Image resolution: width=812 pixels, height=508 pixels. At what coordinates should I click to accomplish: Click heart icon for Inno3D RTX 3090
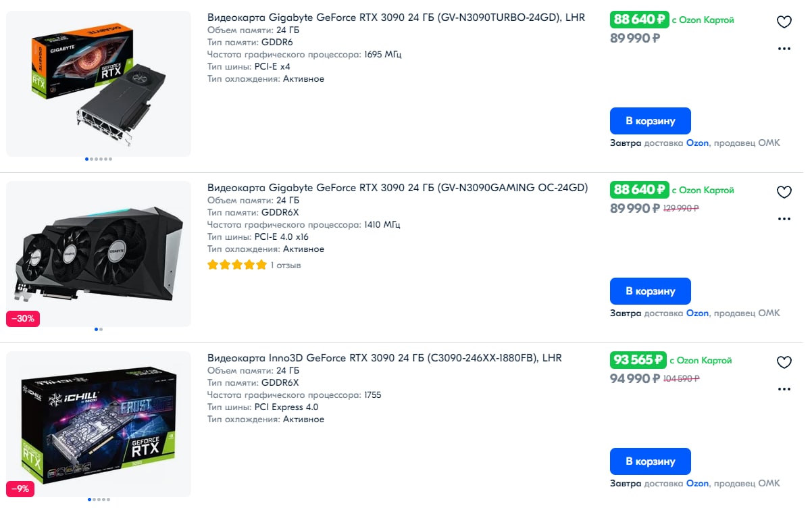point(784,363)
